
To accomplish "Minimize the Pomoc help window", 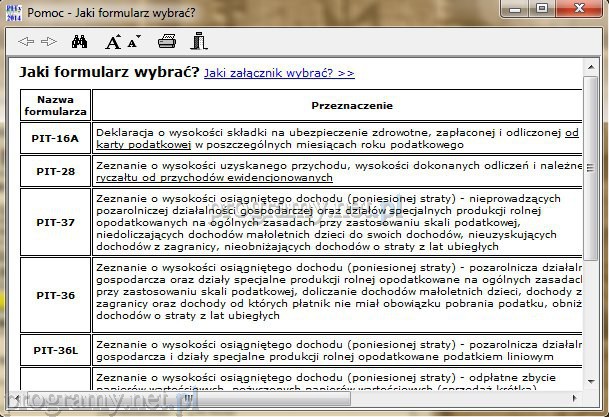I will coord(516,9).
